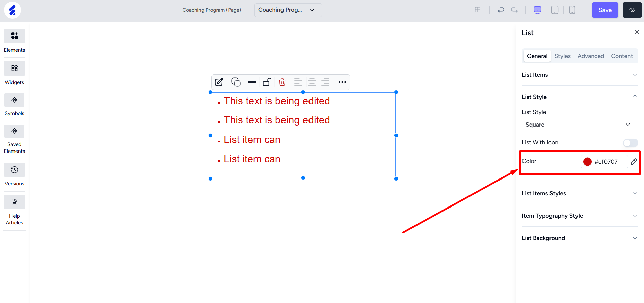Click the Coaching Program (Page) label
This screenshot has height=303, width=644.
pos(212,10)
